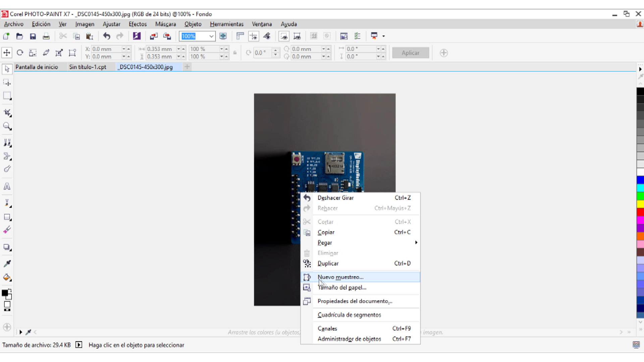This screenshot has height=362, width=644.
Task: Click the Undo arrow in toolbar
Action: point(107,36)
